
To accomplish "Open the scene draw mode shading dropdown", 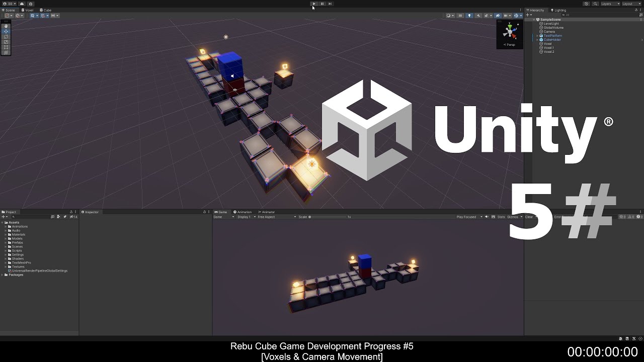I will coord(450,16).
